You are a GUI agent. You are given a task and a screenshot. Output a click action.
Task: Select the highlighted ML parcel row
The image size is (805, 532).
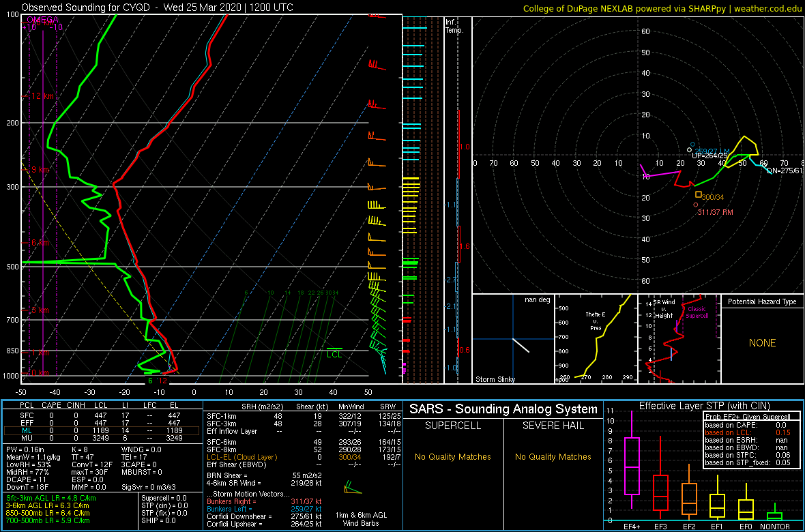102,431
